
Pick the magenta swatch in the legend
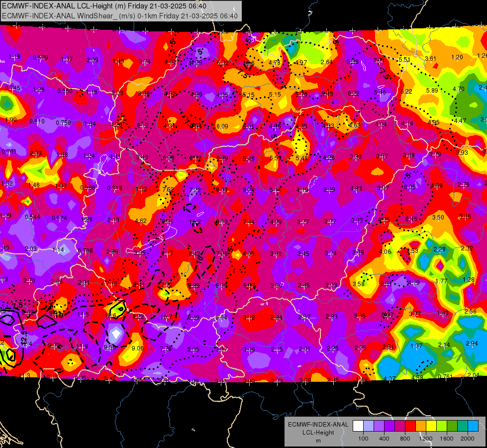pos(400,426)
